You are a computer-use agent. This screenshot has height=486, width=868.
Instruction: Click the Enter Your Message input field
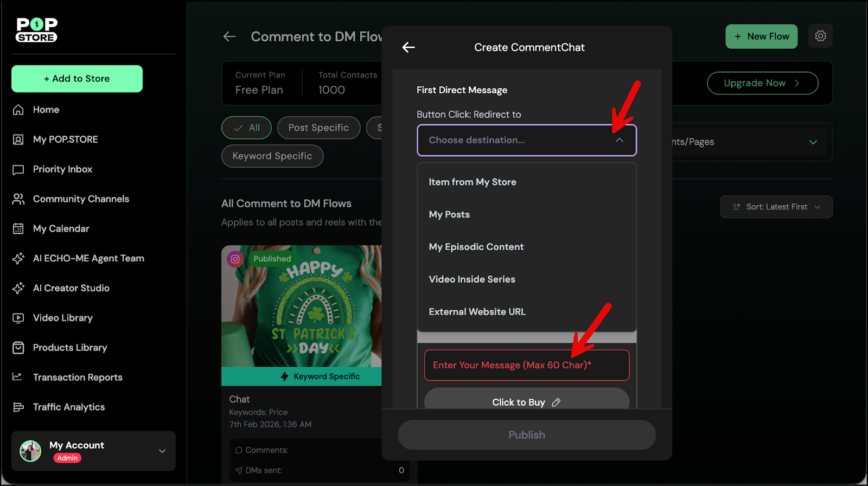pyautogui.click(x=526, y=365)
